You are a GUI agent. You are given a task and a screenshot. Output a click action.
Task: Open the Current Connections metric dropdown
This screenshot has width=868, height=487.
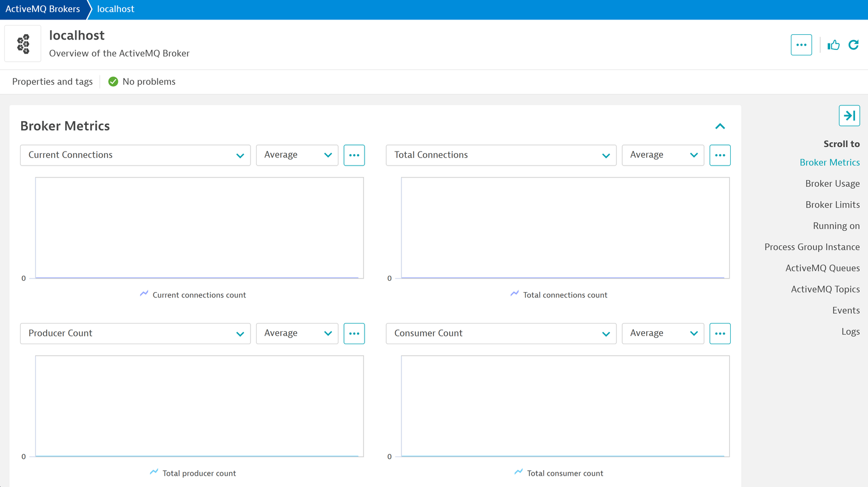[x=135, y=155]
